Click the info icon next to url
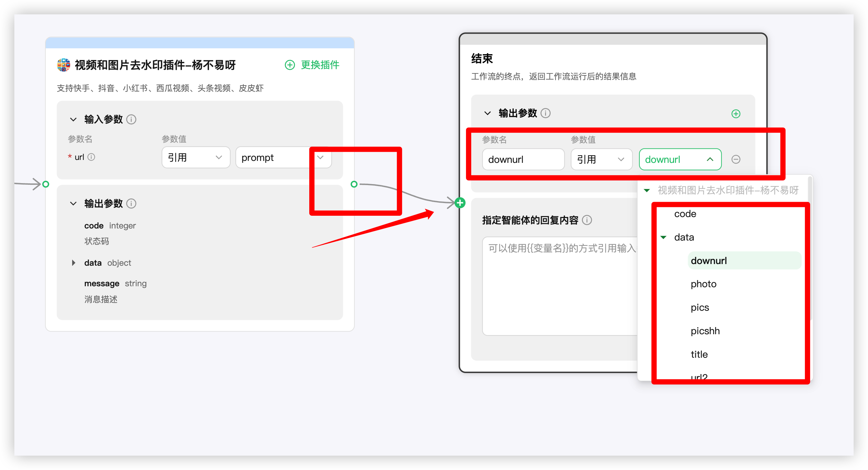This screenshot has width=868, height=470. (91, 157)
